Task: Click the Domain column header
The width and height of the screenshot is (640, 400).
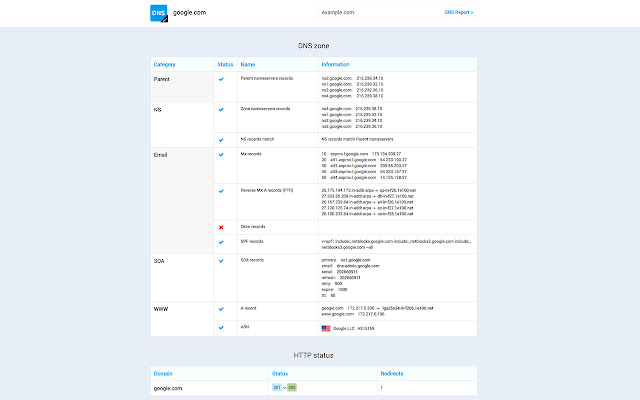Action: coord(163,373)
